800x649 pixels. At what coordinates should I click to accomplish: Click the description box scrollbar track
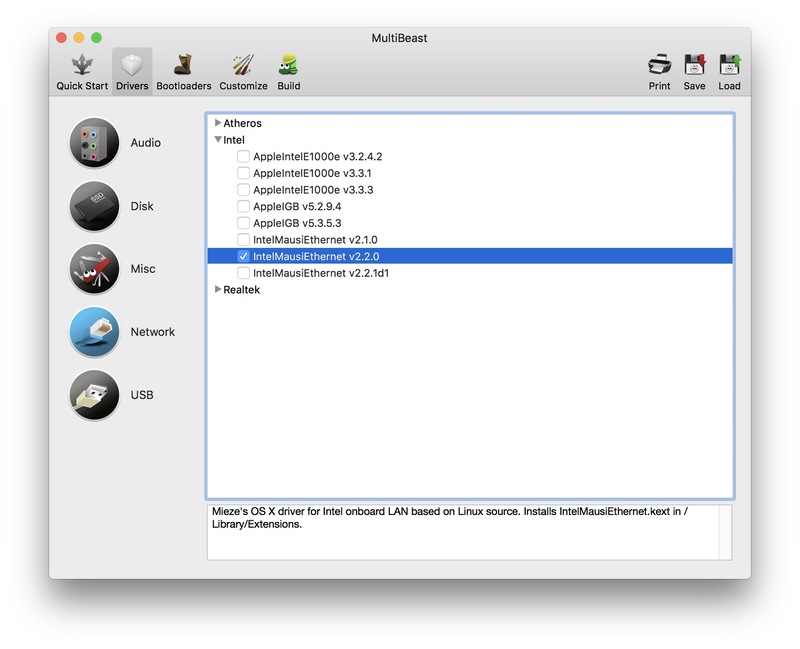(726, 532)
